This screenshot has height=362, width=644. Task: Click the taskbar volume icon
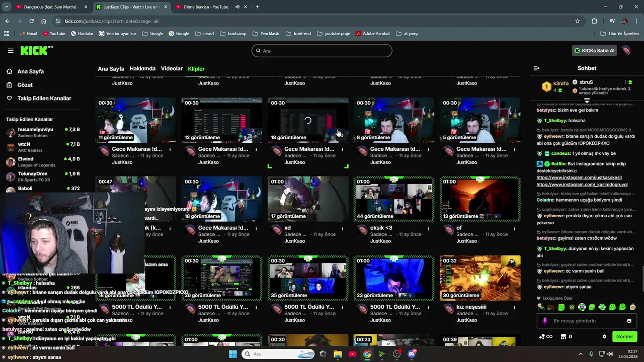[610, 354]
